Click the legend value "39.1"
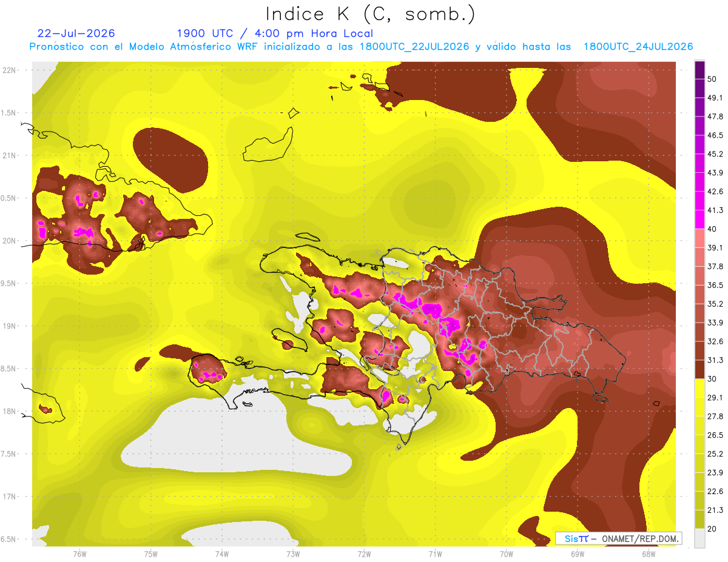728x562 pixels. 715,247
